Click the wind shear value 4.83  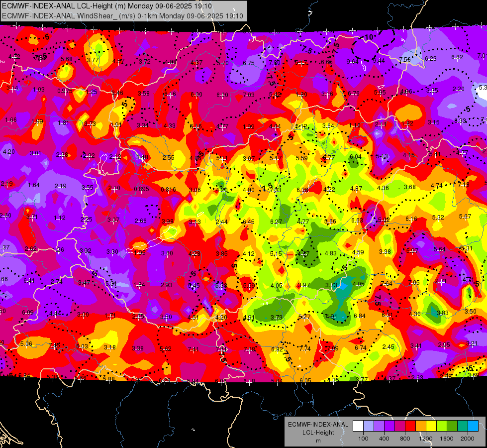(330, 253)
